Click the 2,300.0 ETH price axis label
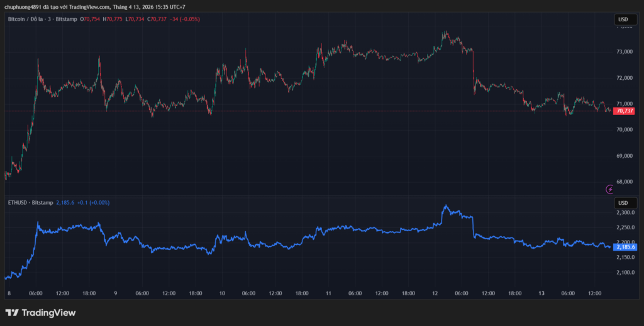Image resolution: width=644 pixels, height=326 pixels. click(x=625, y=213)
